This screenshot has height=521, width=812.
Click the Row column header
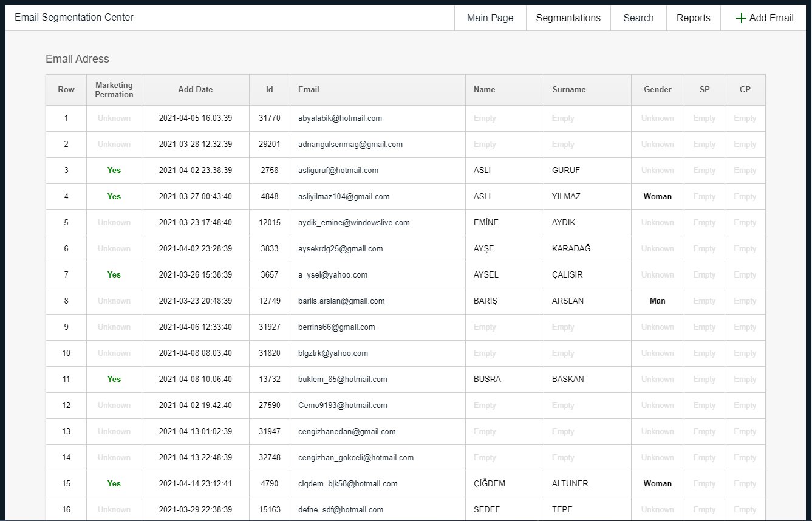[66, 90]
